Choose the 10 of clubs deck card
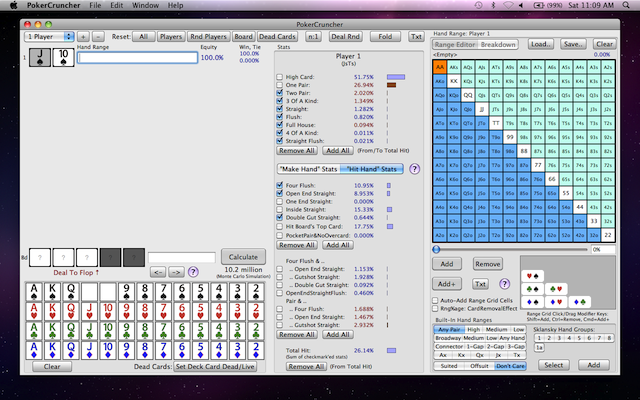The height and width of the screenshot is (400, 640). [x=108, y=331]
